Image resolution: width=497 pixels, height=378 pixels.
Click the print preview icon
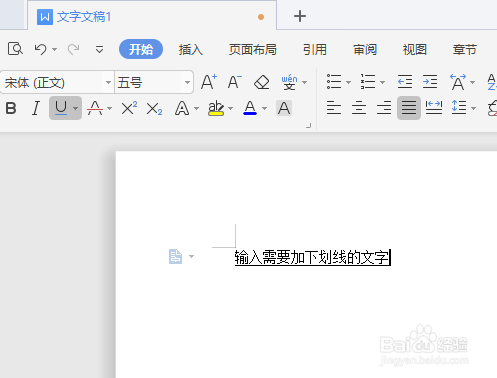pos(15,49)
